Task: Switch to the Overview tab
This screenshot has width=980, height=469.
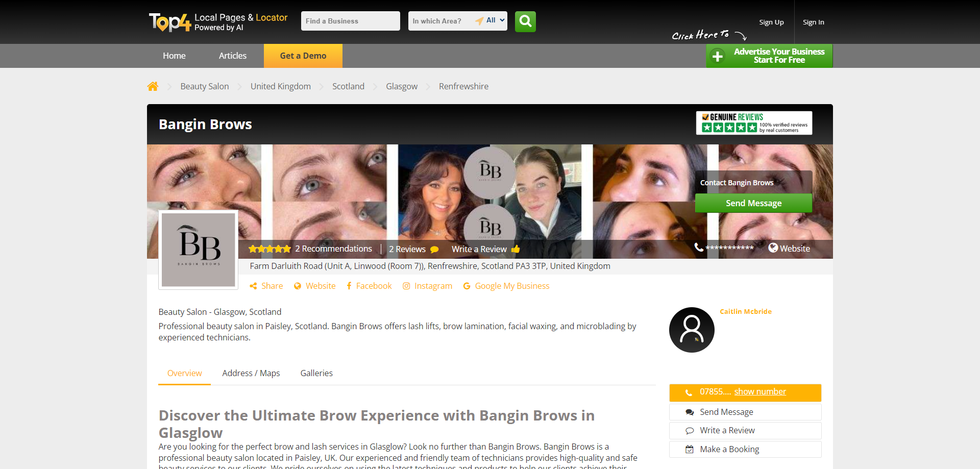Action: pyautogui.click(x=185, y=373)
